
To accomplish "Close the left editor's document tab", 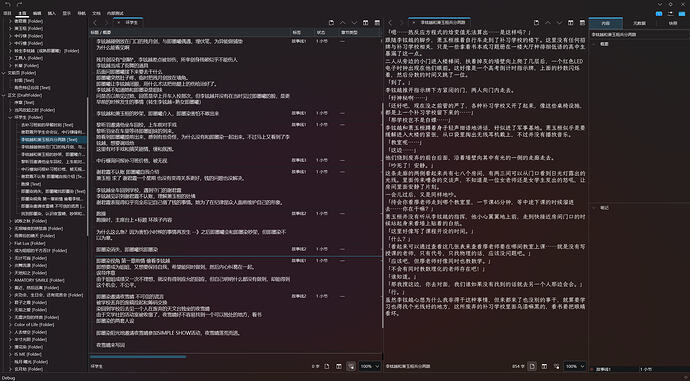I will click(x=118, y=22).
